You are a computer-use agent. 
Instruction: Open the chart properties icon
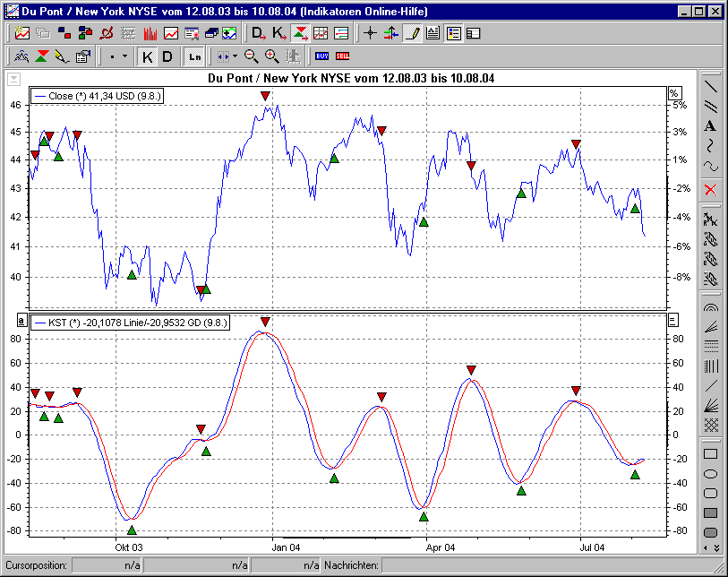pyautogui.click(x=82, y=56)
